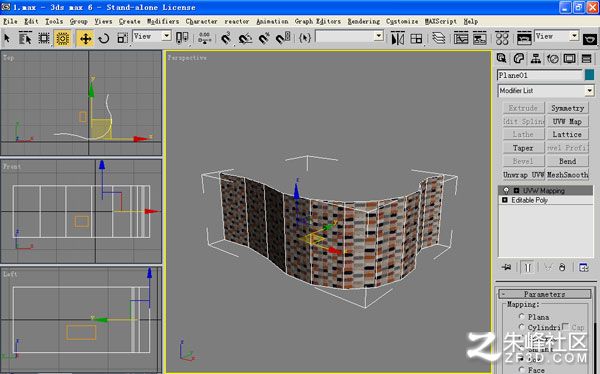Open the render type View dropdown
Viewport: 600px width, 374px height.
(x=574, y=36)
